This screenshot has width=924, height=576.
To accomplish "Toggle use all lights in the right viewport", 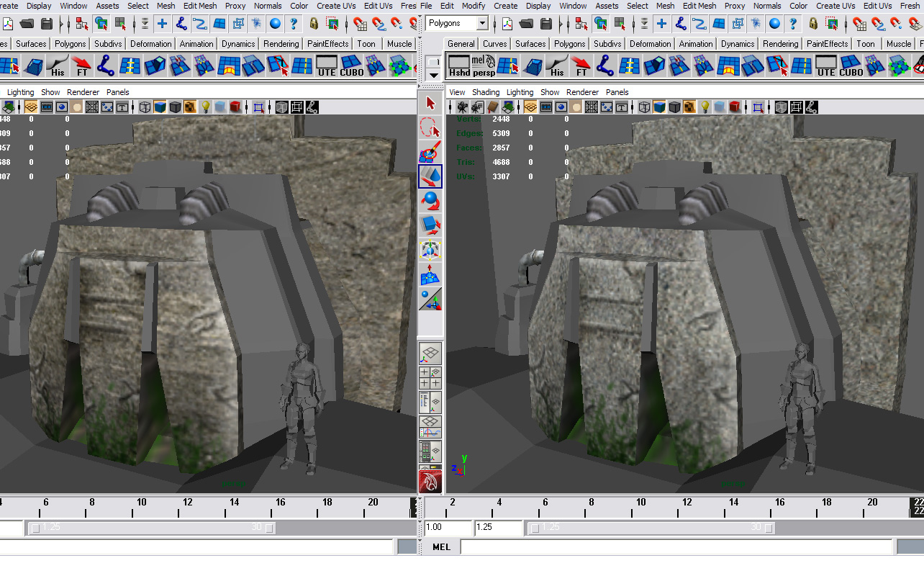I will point(705,107).
